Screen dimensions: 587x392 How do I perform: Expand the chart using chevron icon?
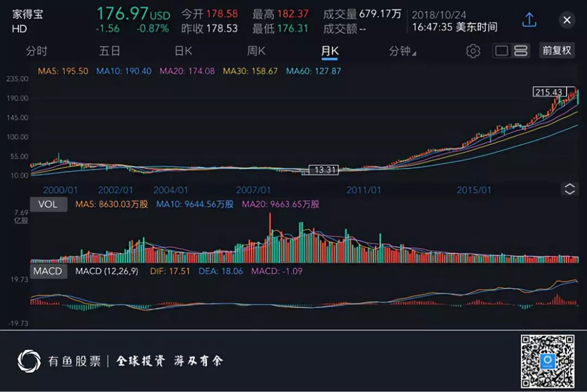tap(570, 189)
